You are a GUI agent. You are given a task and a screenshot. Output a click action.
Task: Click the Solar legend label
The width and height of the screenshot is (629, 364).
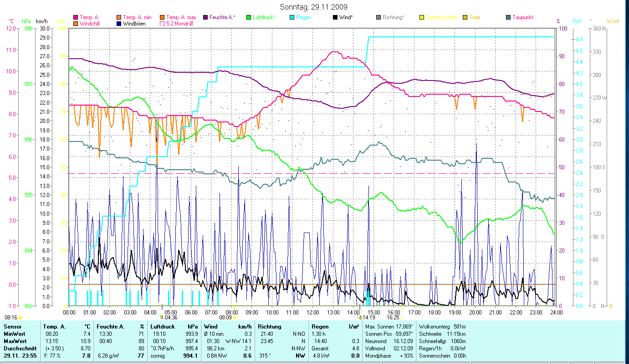(x=475, y=17)
